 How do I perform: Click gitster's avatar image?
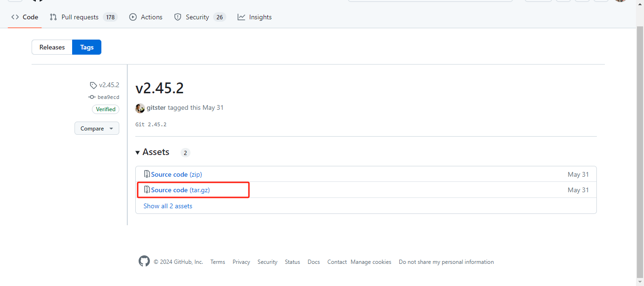pos(140,108)
